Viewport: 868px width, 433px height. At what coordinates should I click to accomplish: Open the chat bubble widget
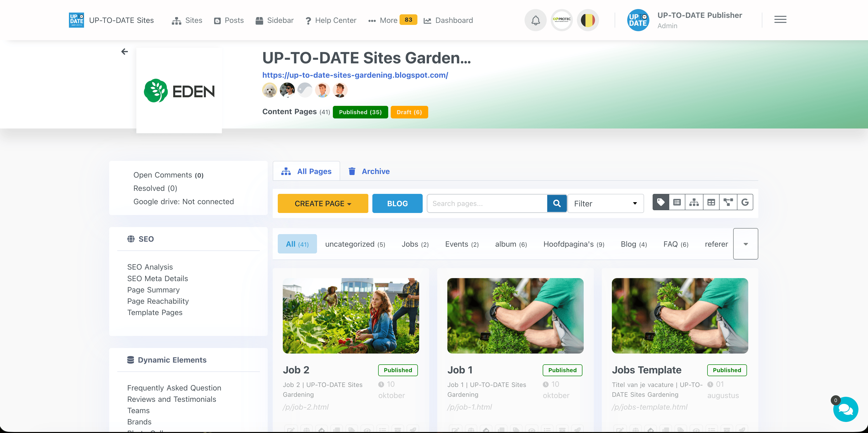845,409
